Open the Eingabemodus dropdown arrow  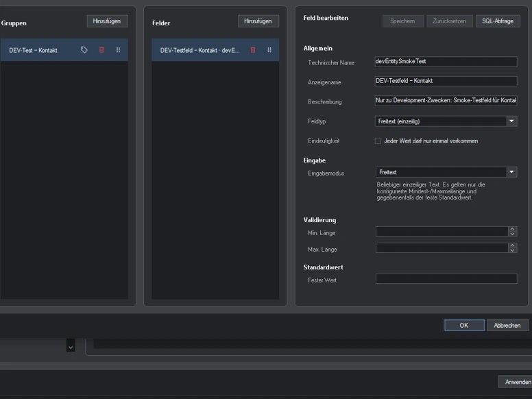[x=511, y=172]
